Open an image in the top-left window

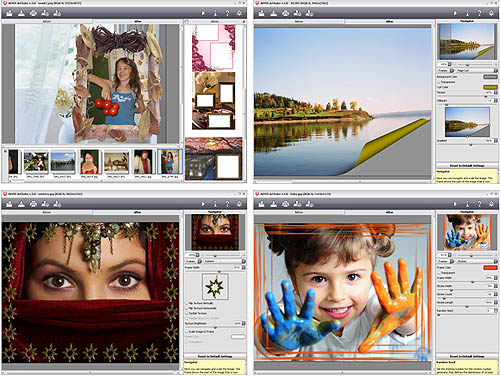click(x=9, y=13)
